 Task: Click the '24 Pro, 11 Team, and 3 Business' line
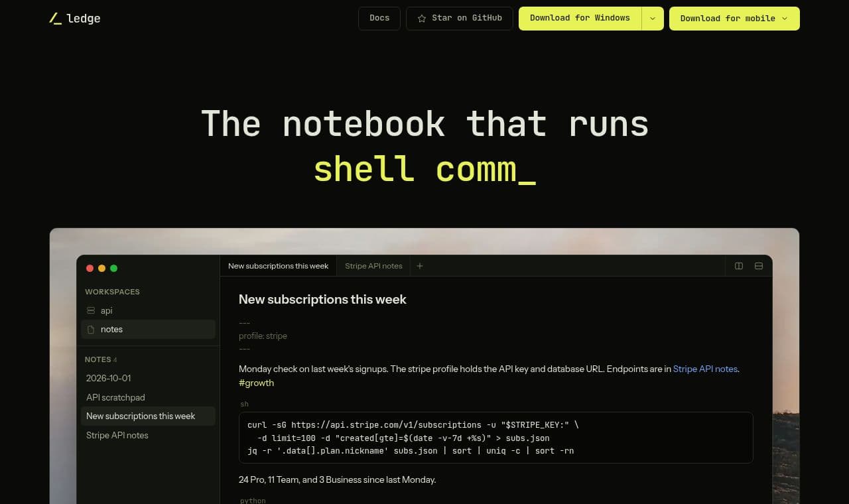tap(337, 479)
